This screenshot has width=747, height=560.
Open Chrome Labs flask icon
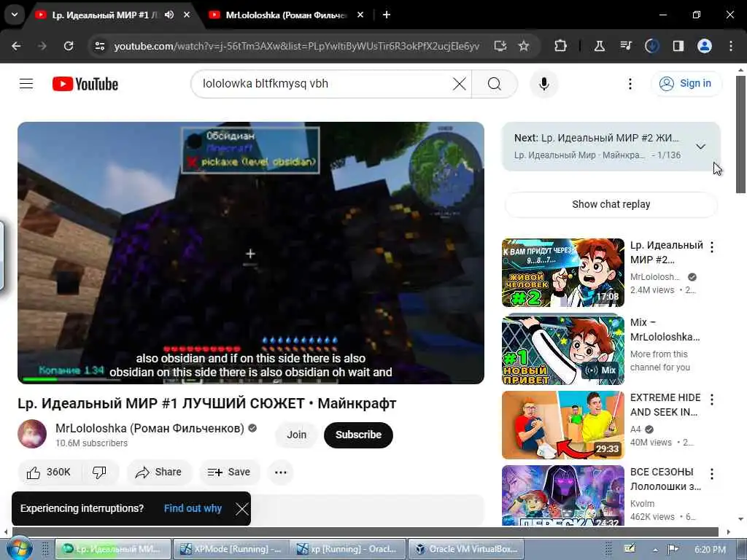click(x=600, y=46)
